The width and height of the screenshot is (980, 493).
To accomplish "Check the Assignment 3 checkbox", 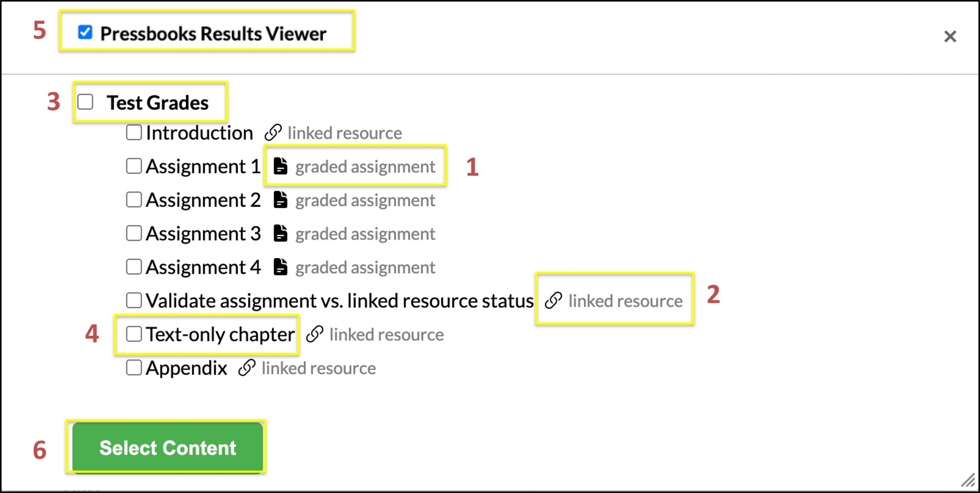I will pyautogui.click(x=134, y=233).
